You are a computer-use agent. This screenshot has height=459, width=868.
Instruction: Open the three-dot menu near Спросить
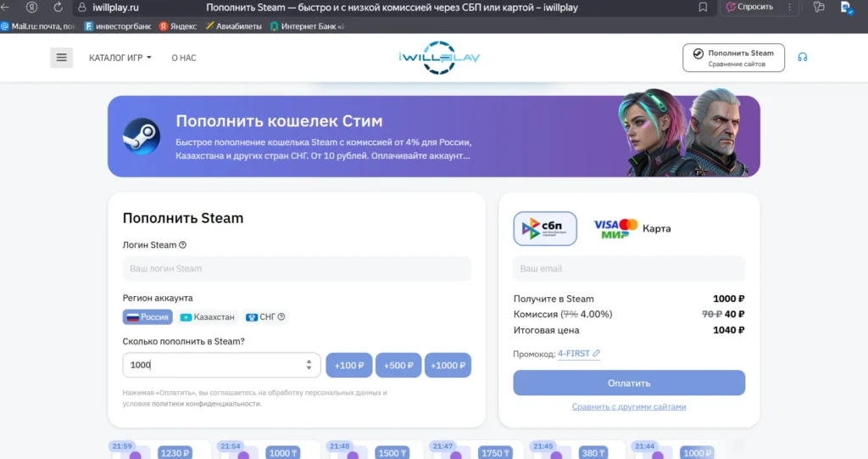pos(789,7)
